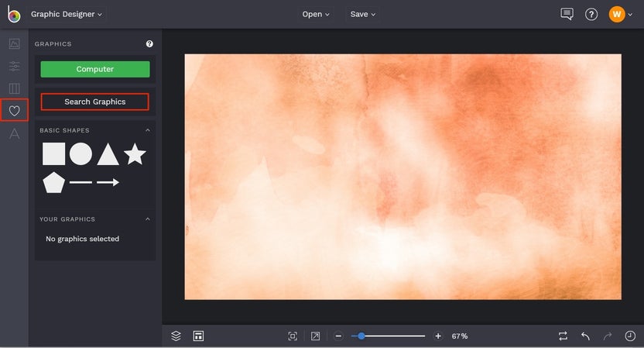Click the repeat/loop arrows icon

click(563, 336)
